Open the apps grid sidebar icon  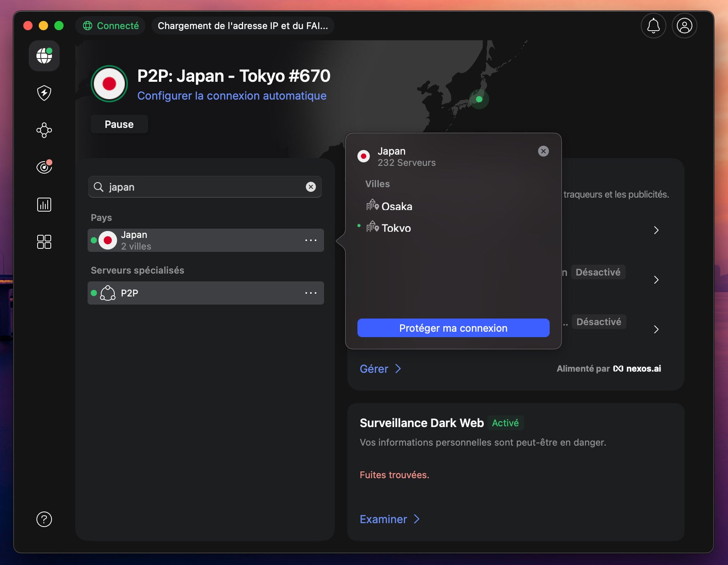[x=44, y=241]
